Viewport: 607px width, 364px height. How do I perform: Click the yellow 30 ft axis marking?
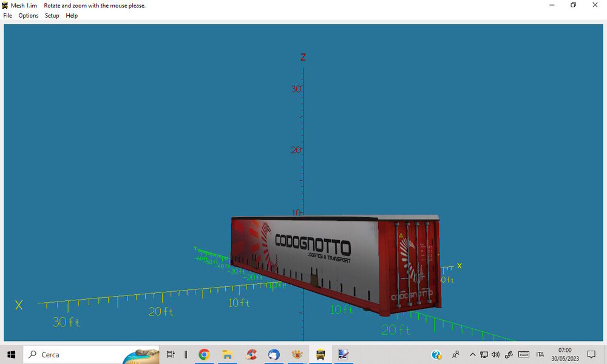(66, 322)
